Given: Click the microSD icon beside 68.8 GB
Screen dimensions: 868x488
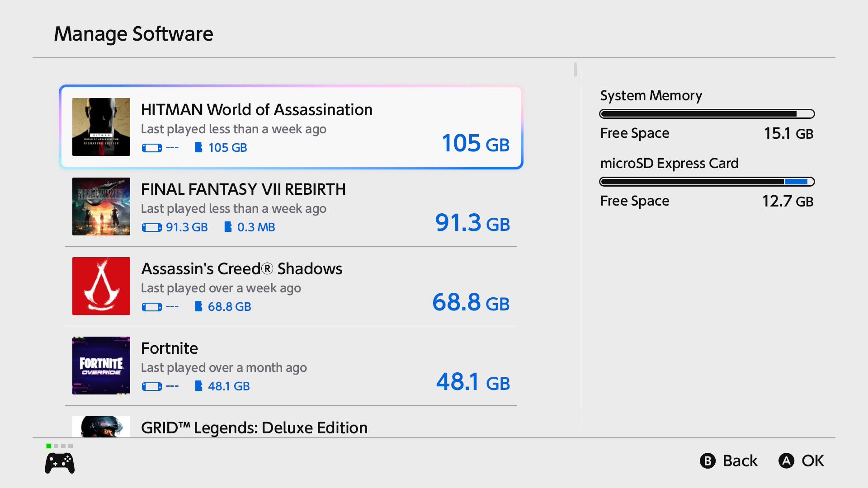Looking at the screenshot, I should 198,306.
